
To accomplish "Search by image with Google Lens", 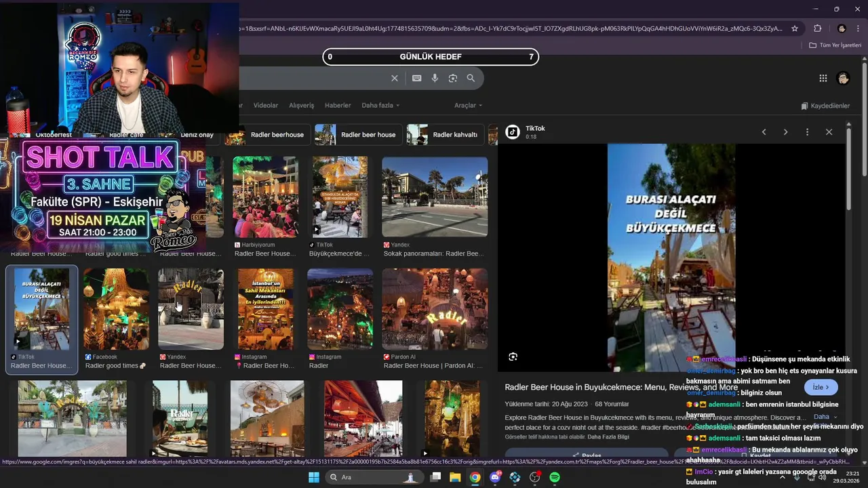I will pos(453,78).
